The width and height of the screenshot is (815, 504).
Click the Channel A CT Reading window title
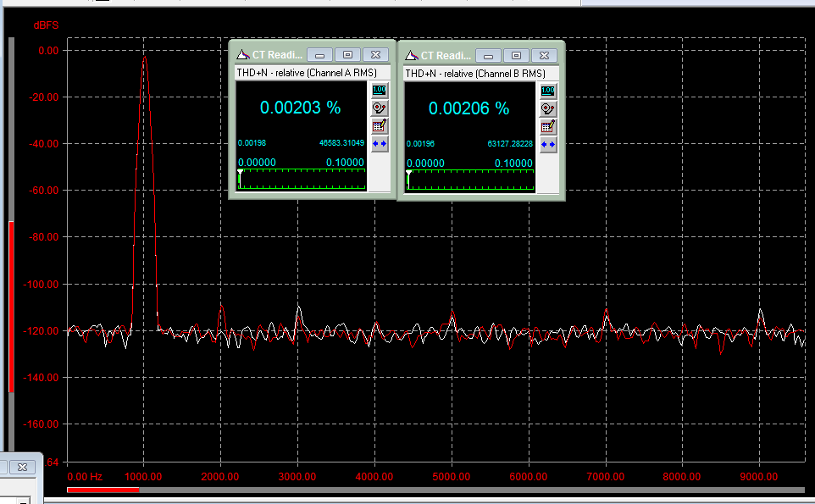(x=277, y=54)
